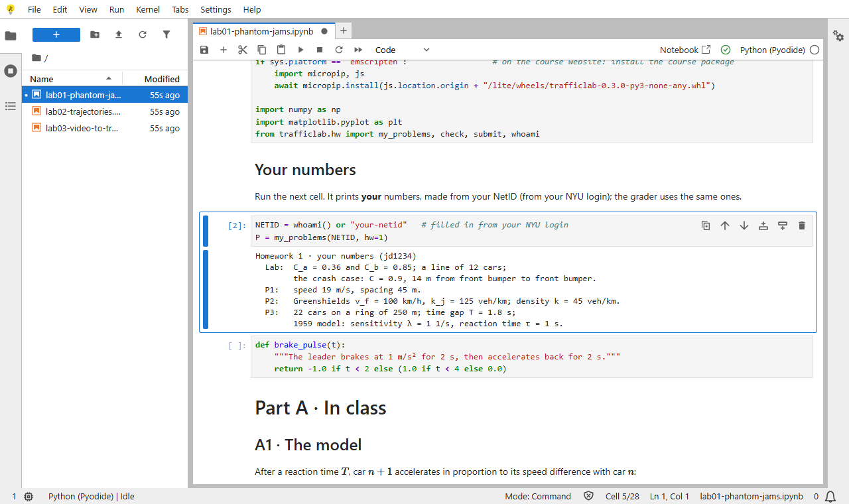Screen dimensions: 849x504
Task: Open the notifications bell in status bar
Action: 830,496
